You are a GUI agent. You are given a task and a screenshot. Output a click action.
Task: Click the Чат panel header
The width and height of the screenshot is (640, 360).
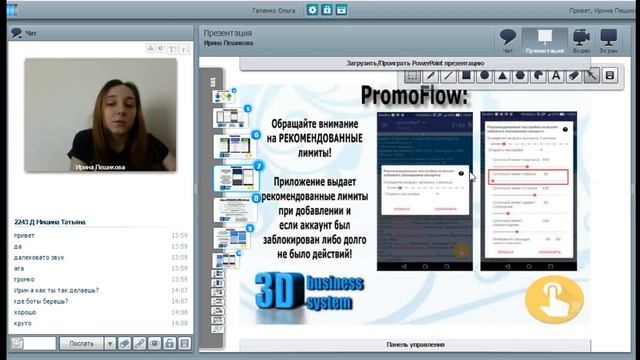[x=100, y=33]
